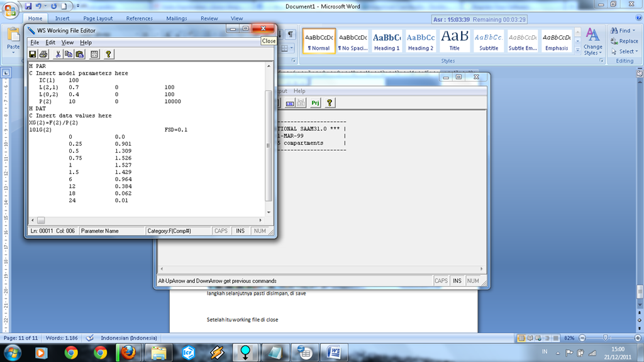Open the File menu in Working File Editor
The width and height of the screenshot is (644, 362).
(x=35, y=42)
